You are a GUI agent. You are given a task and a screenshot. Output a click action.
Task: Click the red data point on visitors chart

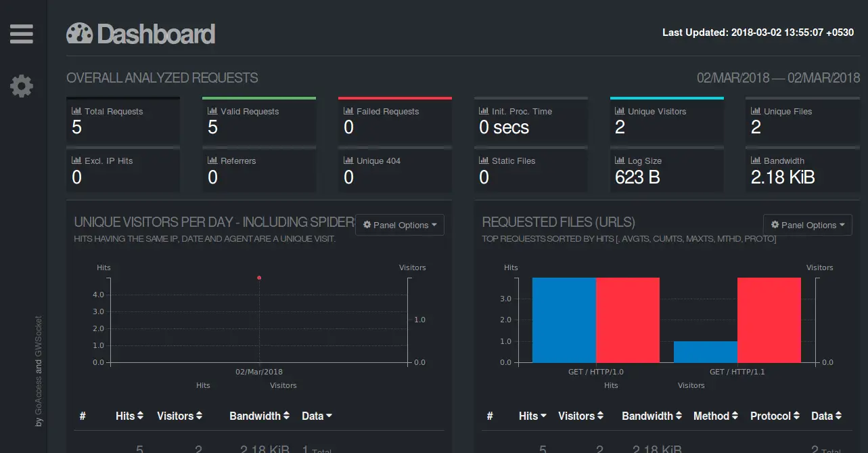[259, 278]
